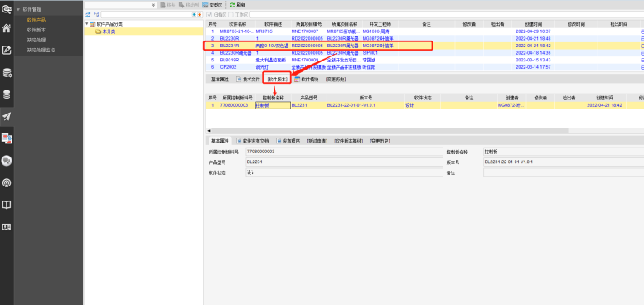The height and width of the screenshot is (305, 644).
Task: Click the open book sidebar icon
Action: tap(7, 205)
